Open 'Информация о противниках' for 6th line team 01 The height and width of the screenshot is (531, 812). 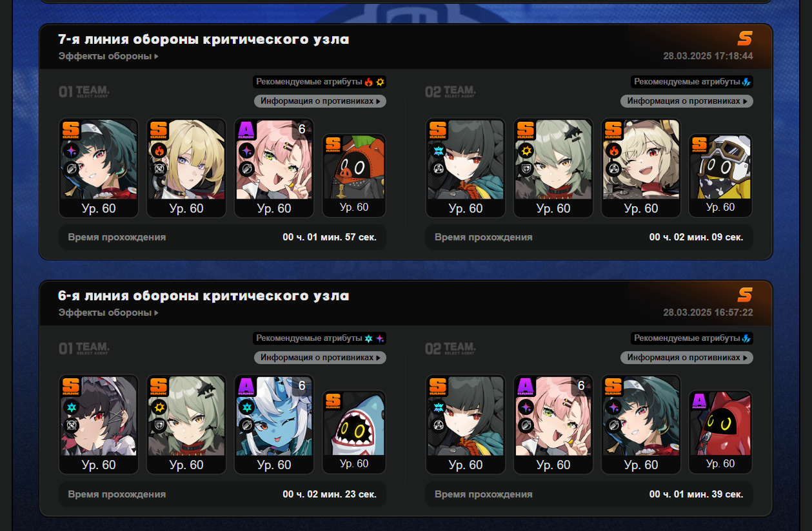[x=320, y=358]
